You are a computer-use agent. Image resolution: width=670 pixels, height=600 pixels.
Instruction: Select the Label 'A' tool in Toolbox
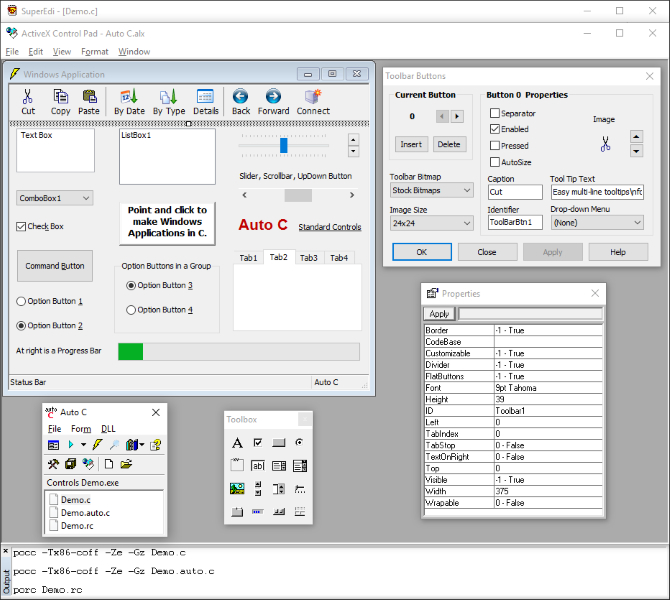[x=237, y=442]
